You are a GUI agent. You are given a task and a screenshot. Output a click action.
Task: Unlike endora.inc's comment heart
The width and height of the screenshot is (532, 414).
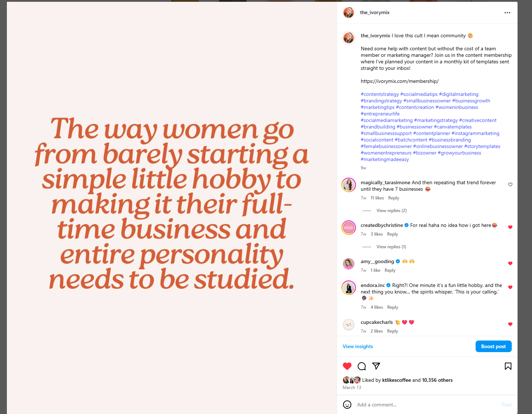coord(510,287)
